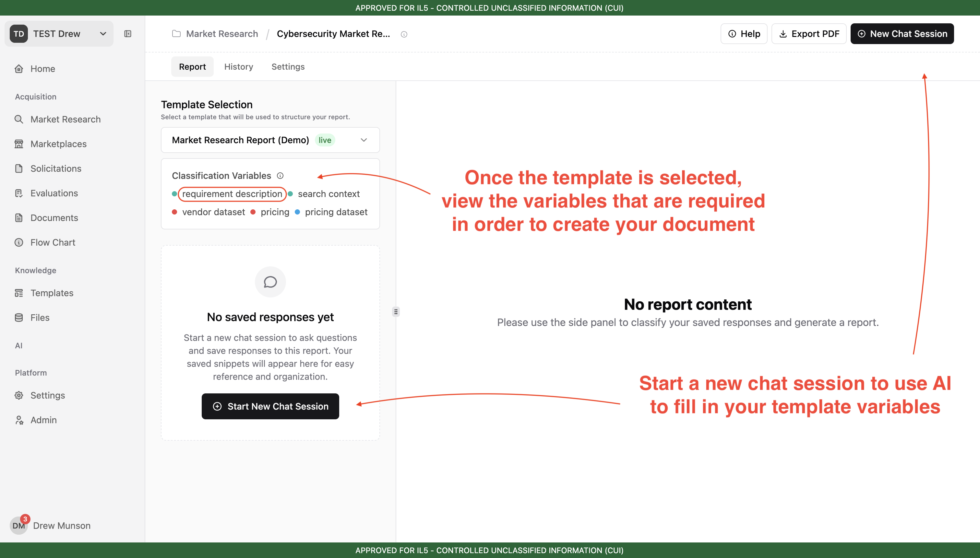Collapse the sidebar panel icon
Screen dimensions: 980x558
click(128, 34)
